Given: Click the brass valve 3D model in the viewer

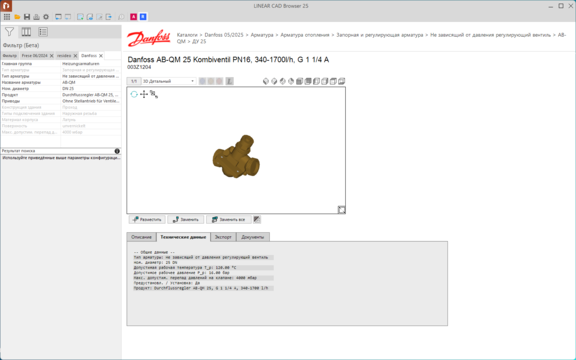Looking at the screenshot, I should tap(236, 157).
